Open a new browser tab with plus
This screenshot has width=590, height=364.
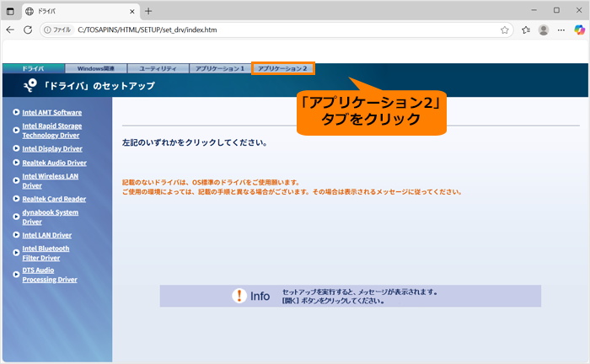pos(148,11)
